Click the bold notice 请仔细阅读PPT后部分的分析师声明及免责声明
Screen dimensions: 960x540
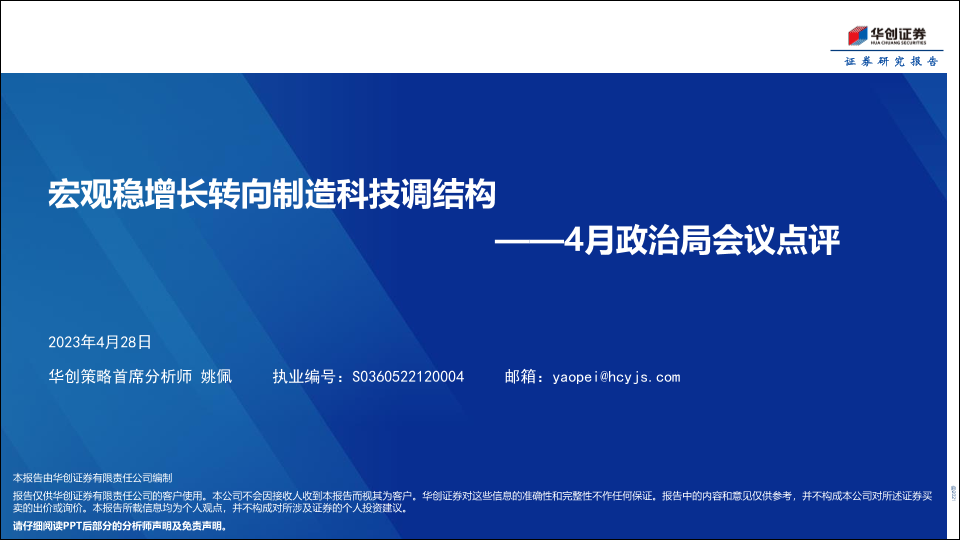click(120, 525)
